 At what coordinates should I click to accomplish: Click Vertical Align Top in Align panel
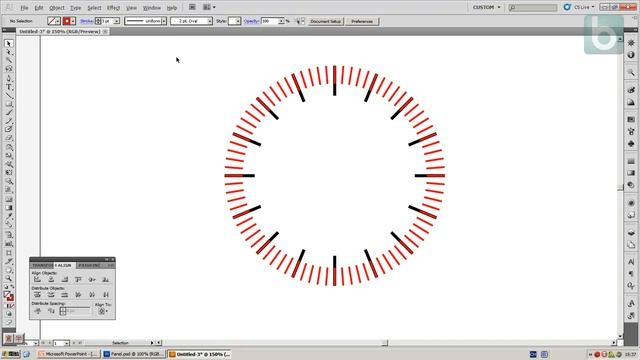[x=78, y=280]
